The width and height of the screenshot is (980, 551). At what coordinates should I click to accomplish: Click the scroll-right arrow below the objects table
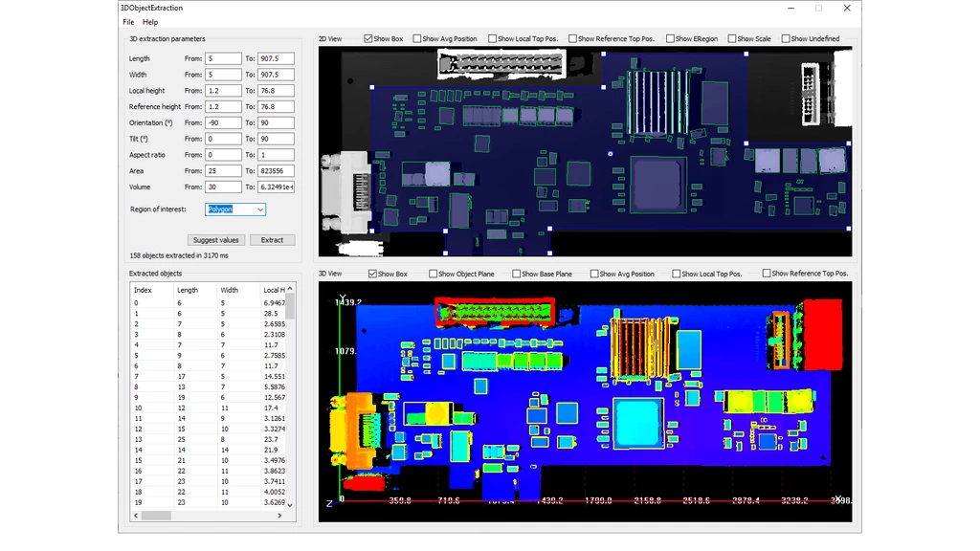tap(279, 516)
